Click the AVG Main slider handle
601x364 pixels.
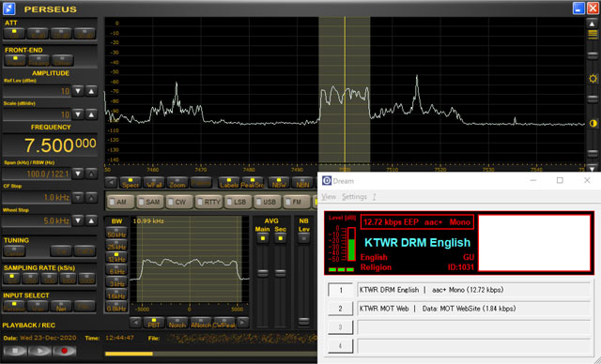point(263,273)
